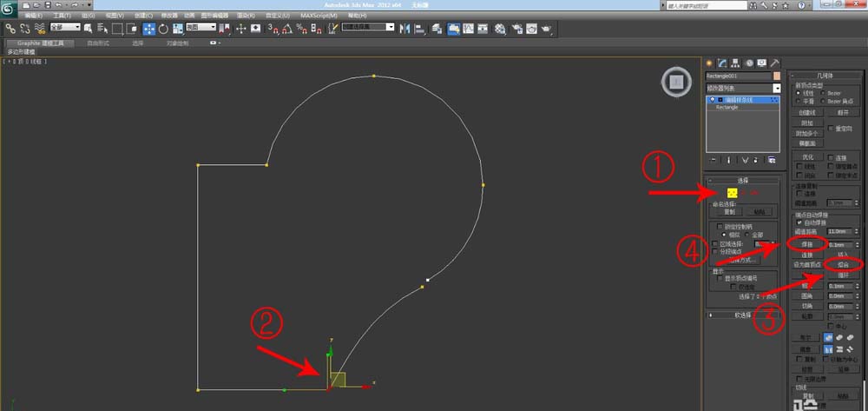Open the 全部 selection filter dropdown
Image resolution: width=868 pixels, height=411 pixels.
pyautogui.click(x=63, y=28)
